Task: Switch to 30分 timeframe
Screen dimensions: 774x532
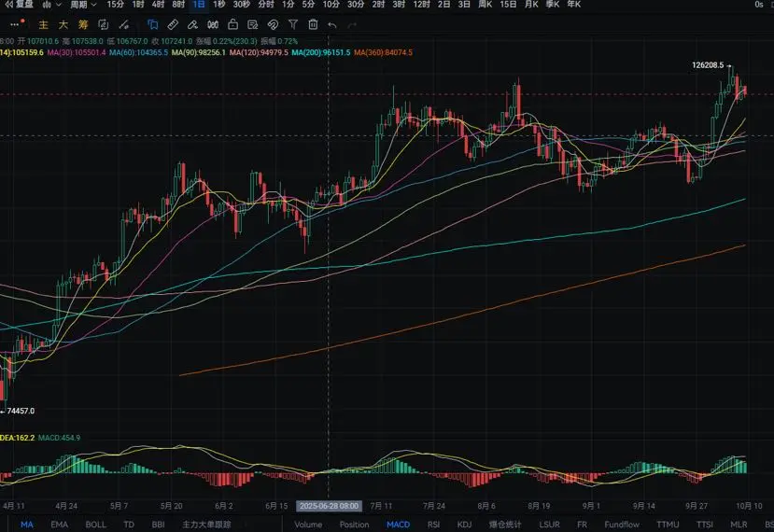Action: [x=356, y=5]
